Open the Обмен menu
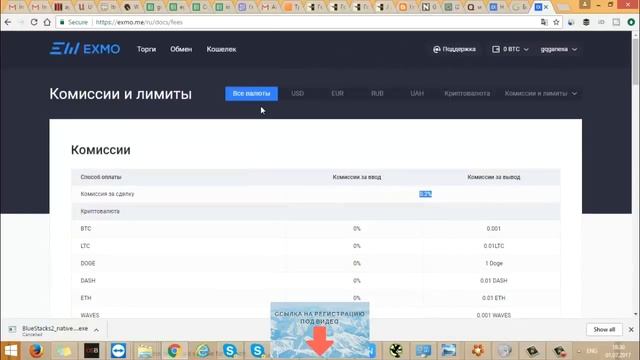Screen dimensions: 640x360 [181, 49]
